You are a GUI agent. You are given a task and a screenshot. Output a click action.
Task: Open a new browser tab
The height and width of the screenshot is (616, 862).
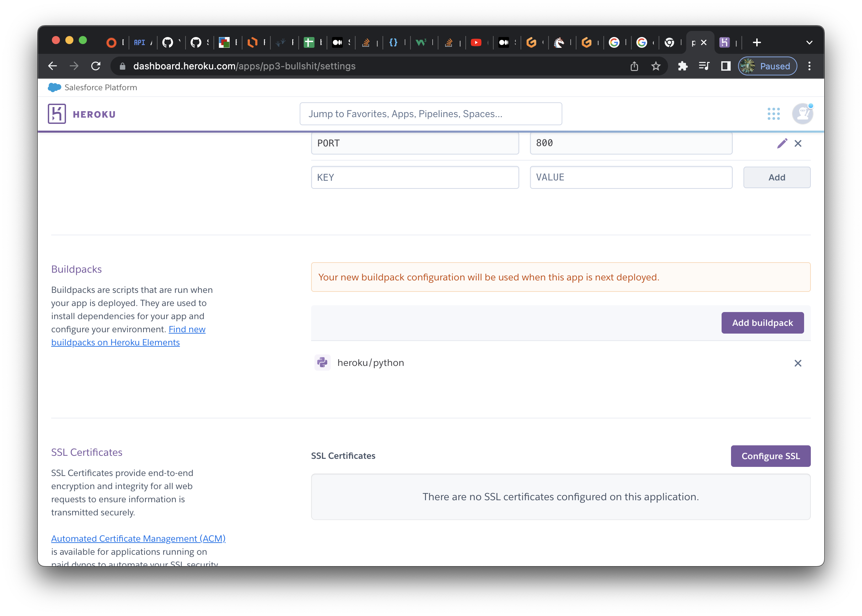click(757, 42)
